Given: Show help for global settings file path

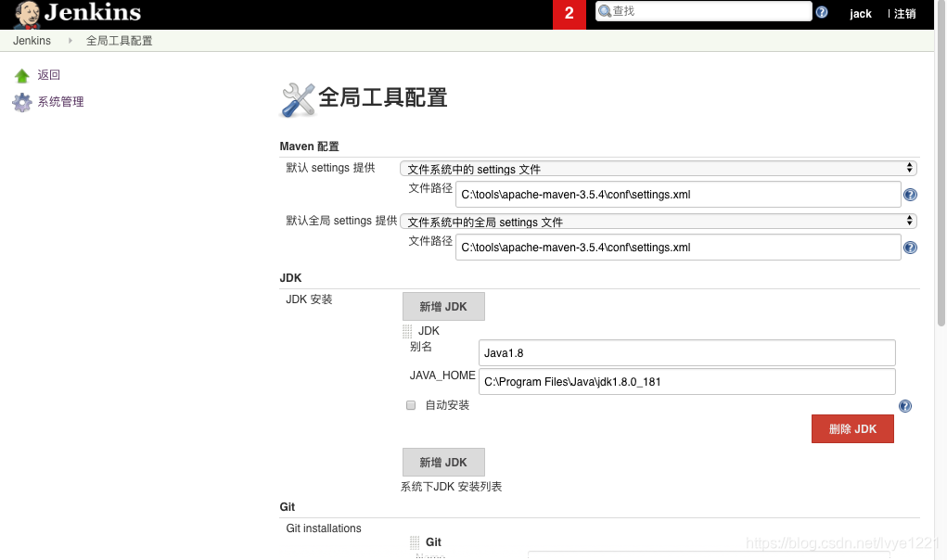Looking at the screenshot, I should pyautogui.click(x=910, y=248).
